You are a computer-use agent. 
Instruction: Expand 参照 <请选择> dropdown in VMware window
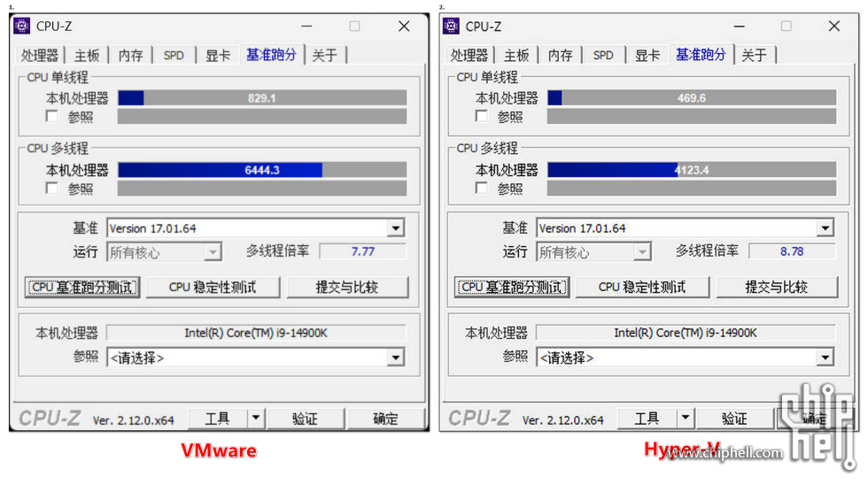pos(395,357)
